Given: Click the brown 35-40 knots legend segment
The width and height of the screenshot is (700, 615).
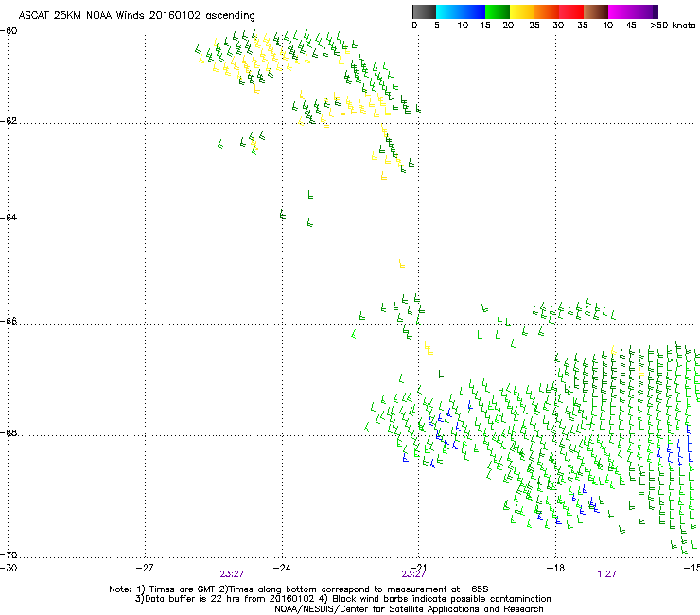Looking at the screenshot, I should [596, 11].
